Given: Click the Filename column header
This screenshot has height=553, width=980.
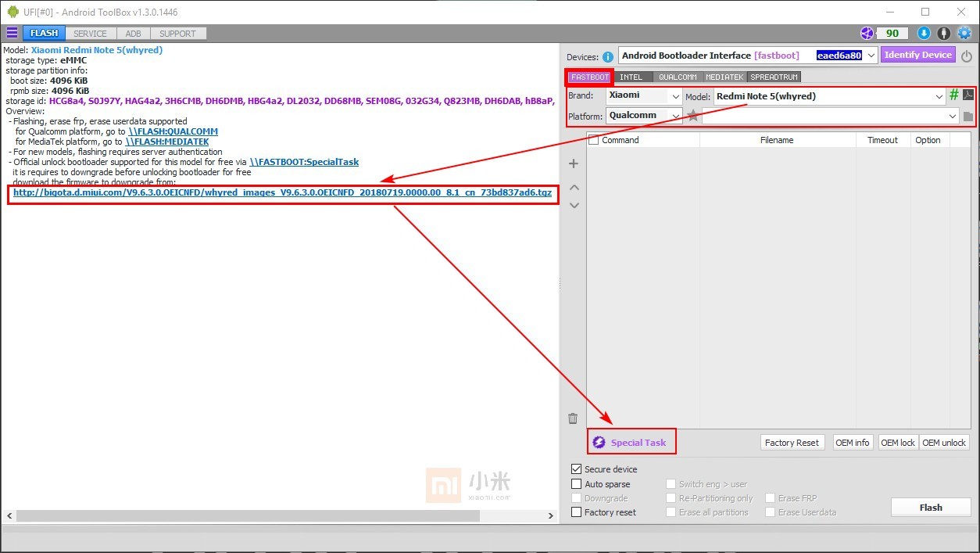Looking at the screenshot, I should (777, 140).
